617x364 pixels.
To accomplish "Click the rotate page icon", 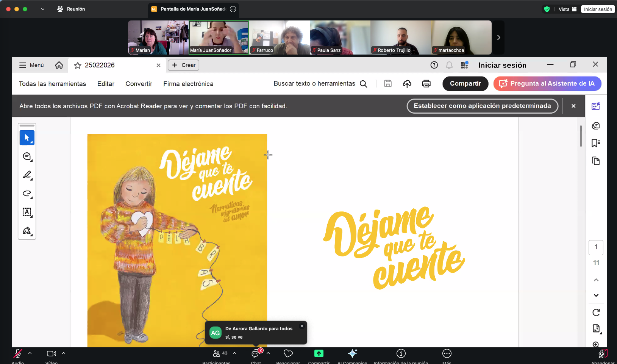I will [596, 312].
